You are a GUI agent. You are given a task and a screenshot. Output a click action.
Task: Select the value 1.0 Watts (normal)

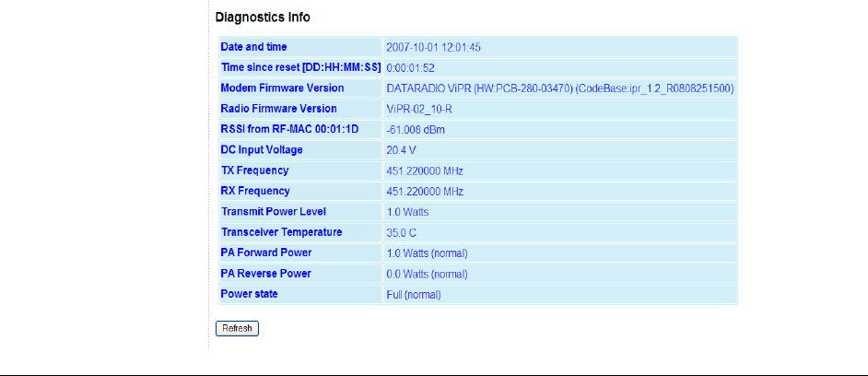(x=427, y=253)
